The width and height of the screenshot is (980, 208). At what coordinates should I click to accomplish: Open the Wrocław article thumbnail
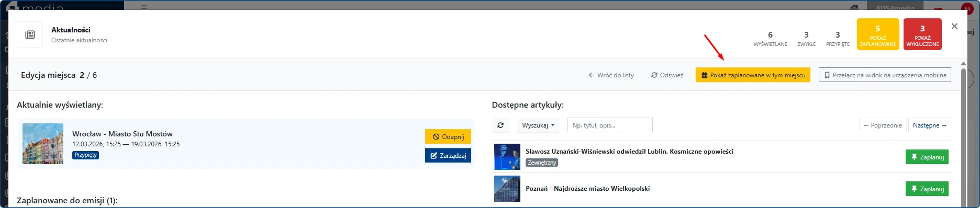pos(43,144)
